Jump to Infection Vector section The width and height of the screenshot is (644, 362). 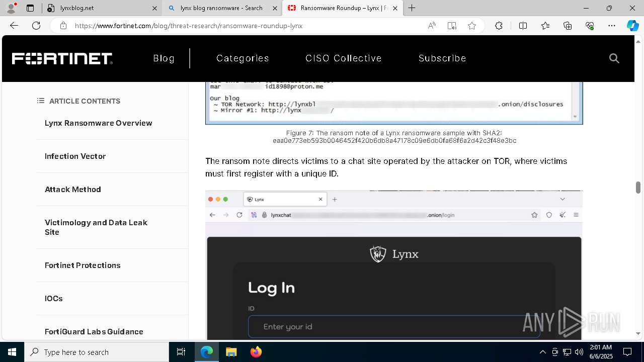coord(75,156)
